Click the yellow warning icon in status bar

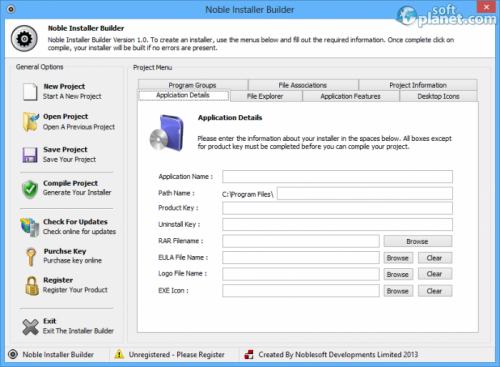click(x=119, y=354)
